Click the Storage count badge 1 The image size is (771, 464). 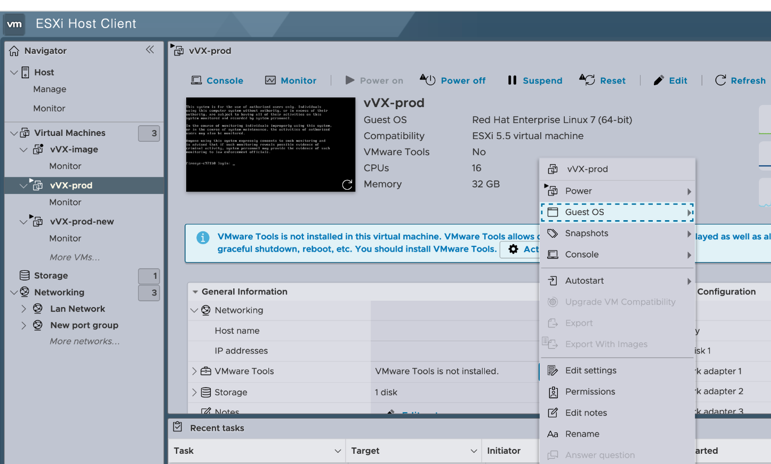[149, 276]
